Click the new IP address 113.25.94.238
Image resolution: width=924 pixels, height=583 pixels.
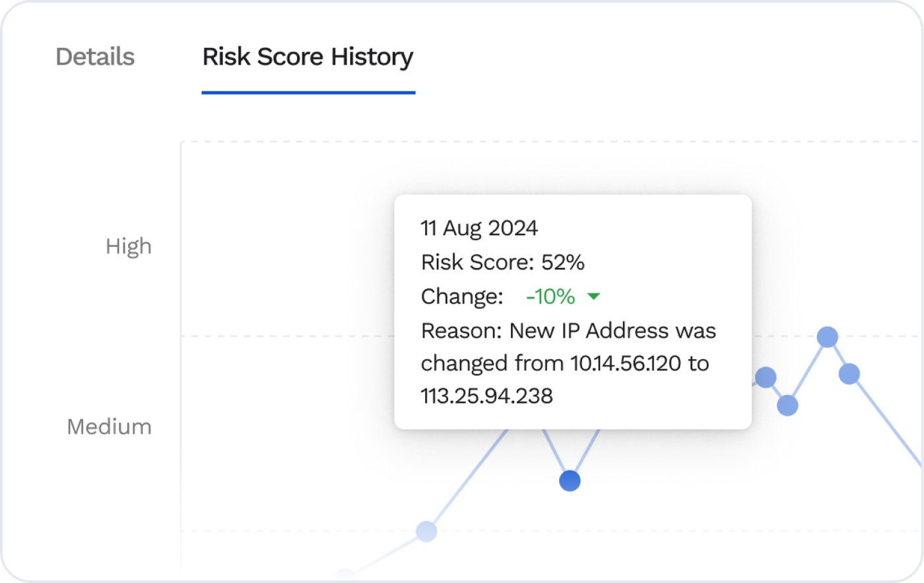(x=487, y=396)
